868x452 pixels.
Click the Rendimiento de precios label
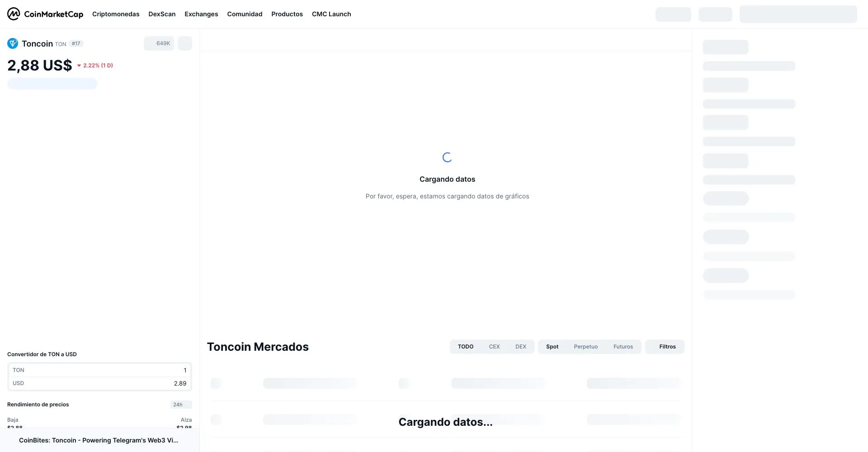coord(38,405)
